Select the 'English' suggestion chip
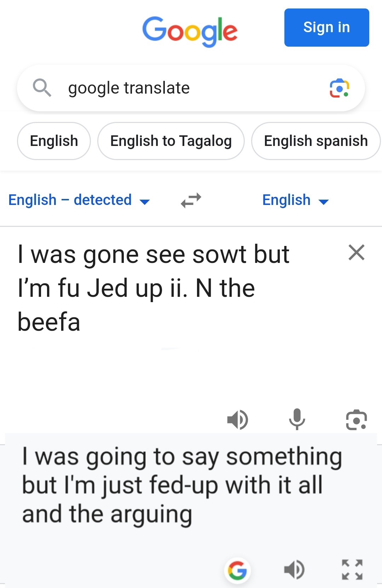382x588 pixels. coord(54,141)
